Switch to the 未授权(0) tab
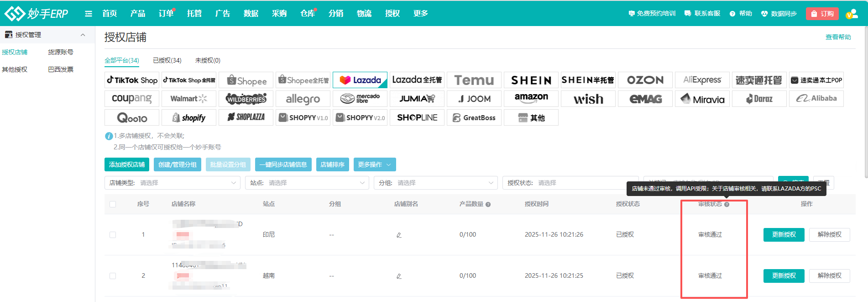Viewport: 868px width, 302px height. 208,60
